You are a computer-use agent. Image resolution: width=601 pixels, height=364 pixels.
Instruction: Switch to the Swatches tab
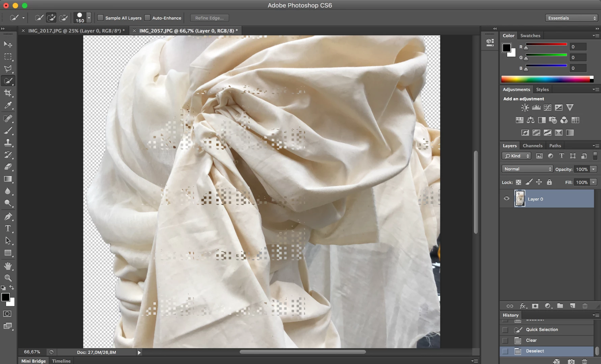[530, 35]
